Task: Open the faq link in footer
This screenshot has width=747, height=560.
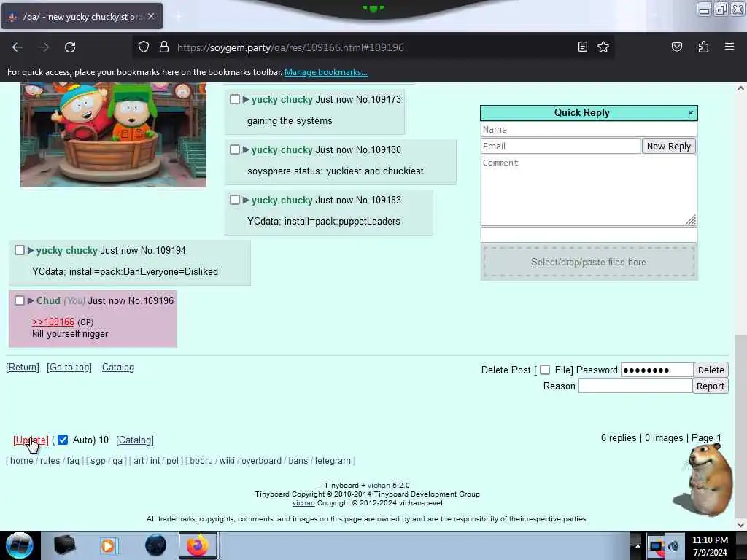Action: click(73, 461)
